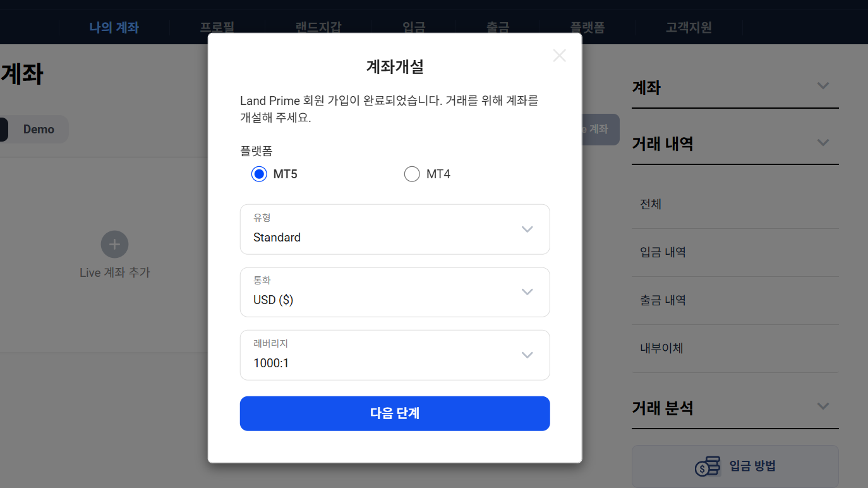Collapse the 거래 내역 sidebar section

click(x=823, y=142)
